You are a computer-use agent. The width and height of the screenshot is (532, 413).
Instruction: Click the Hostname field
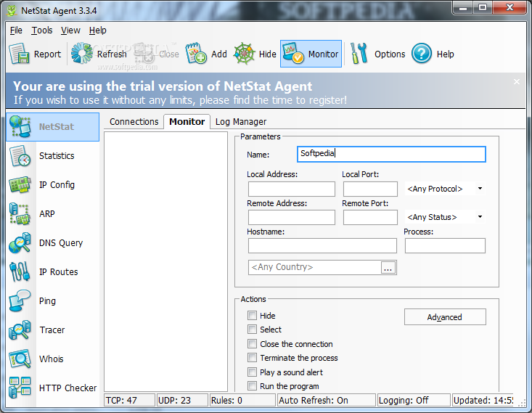tap(322, 246)
